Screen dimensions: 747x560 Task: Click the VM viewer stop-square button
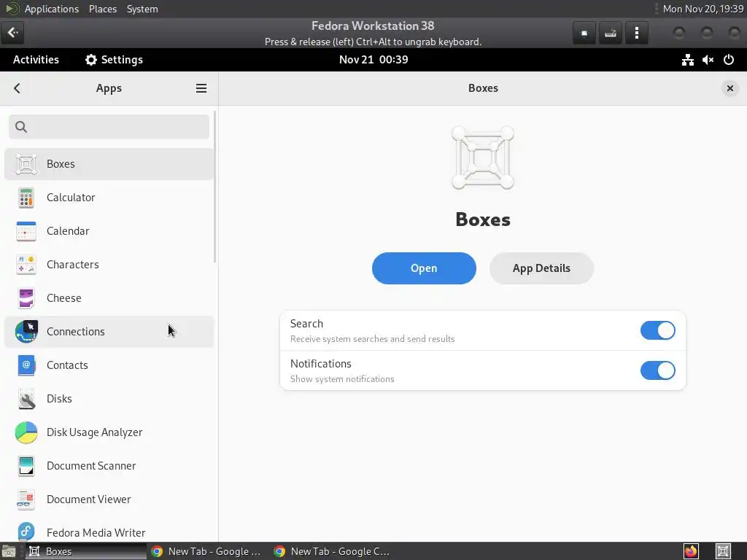click(584, 33)
